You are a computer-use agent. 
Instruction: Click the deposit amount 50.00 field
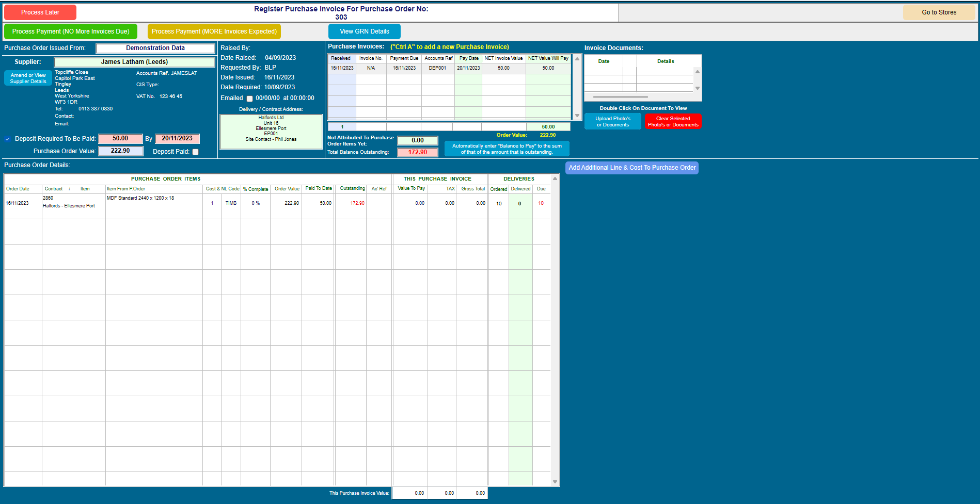pyautogui.click(x=120, y=139)
